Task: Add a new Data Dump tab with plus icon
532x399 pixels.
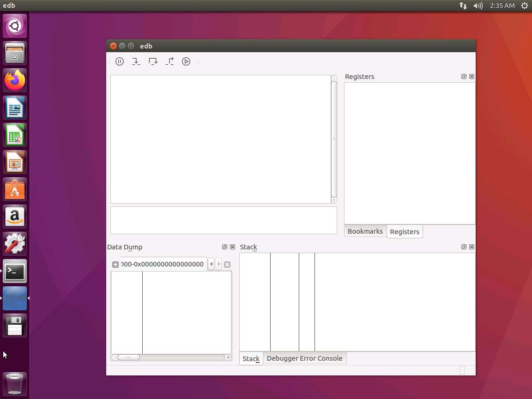Action: (115, 265)
